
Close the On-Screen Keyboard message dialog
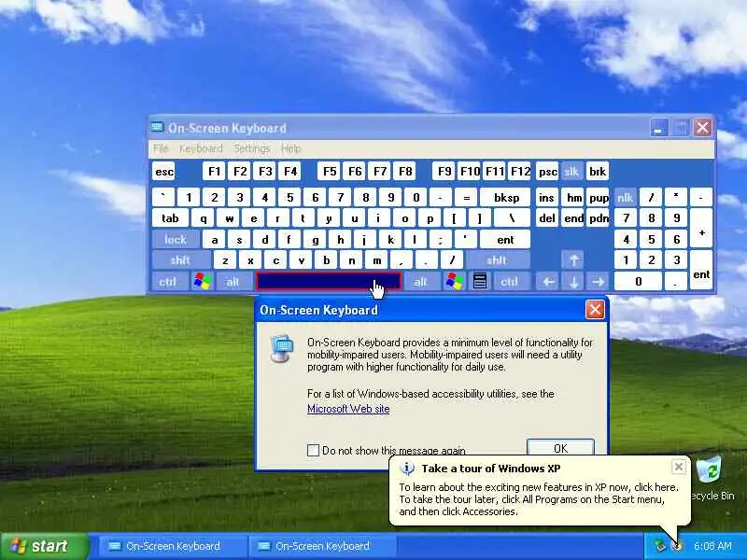pos(595,310)
